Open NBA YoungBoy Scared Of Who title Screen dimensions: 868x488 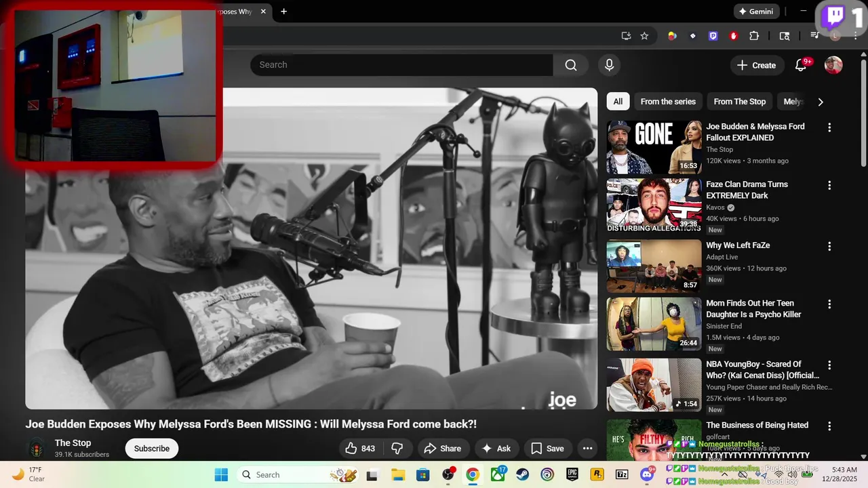762,370
